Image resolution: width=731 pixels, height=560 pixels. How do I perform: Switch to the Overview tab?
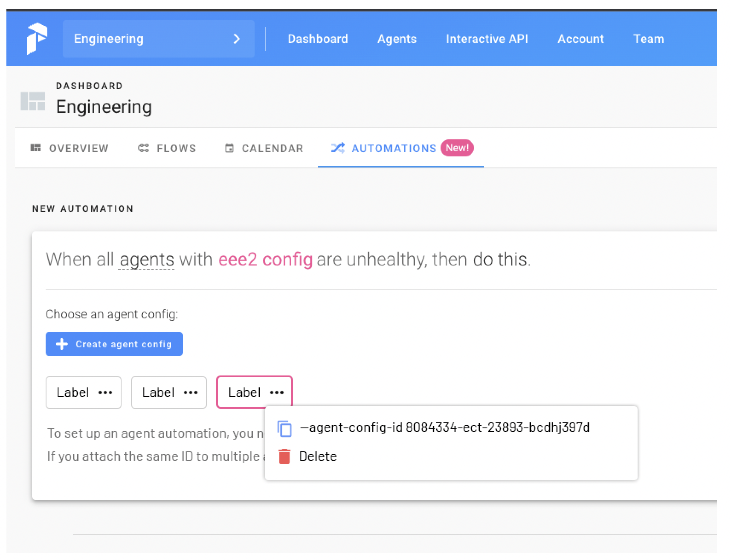tap(70, 148)
